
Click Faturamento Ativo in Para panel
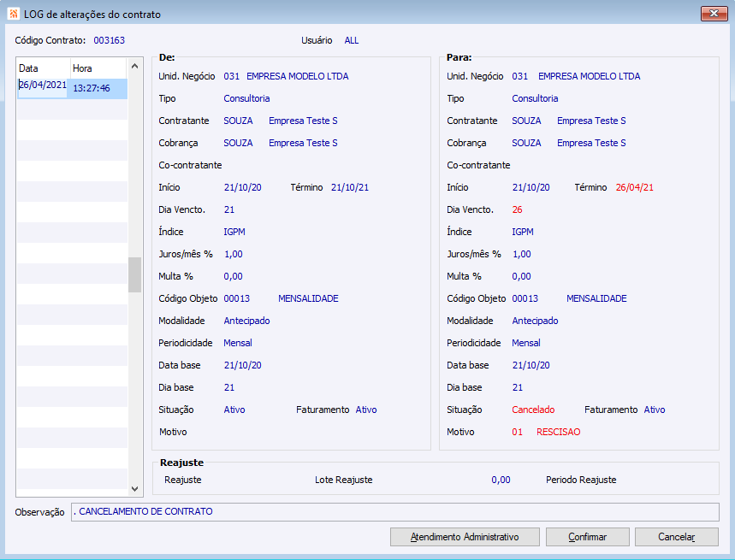point(655,410)
